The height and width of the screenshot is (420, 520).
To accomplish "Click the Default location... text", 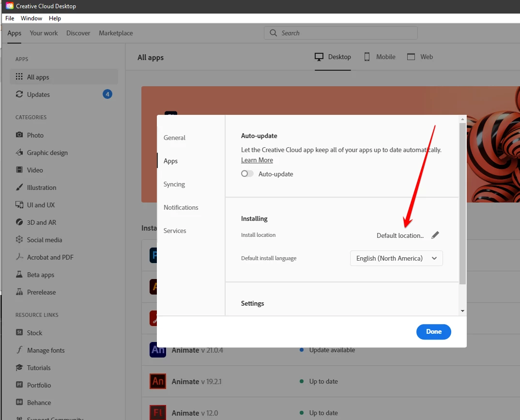I will (x=400, y=235).
